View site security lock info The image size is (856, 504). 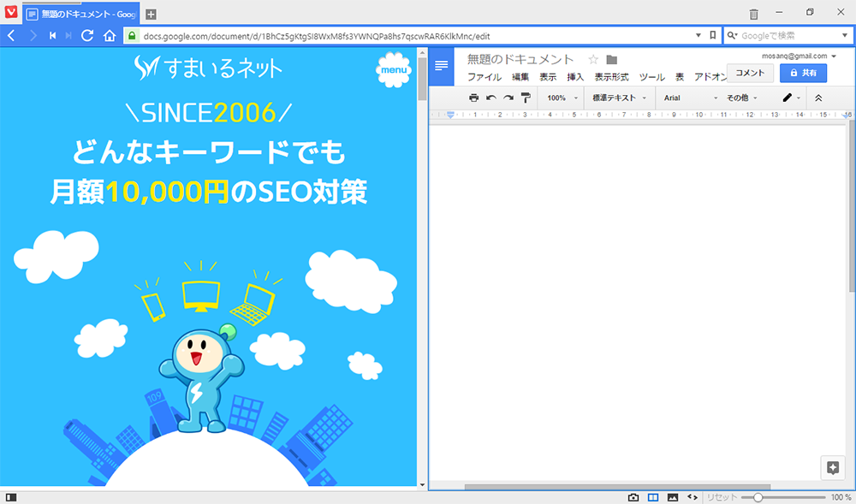(x=132, y=36)
